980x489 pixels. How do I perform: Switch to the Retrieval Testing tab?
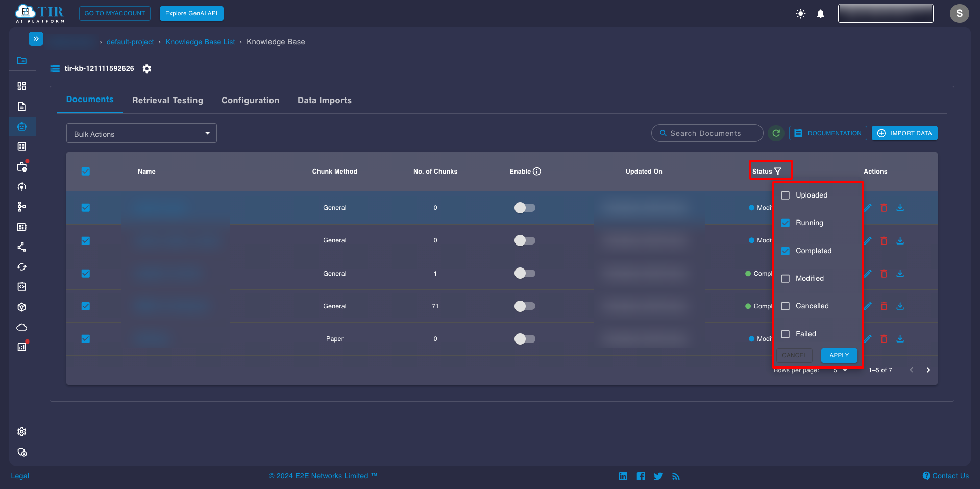coord(167,101)
